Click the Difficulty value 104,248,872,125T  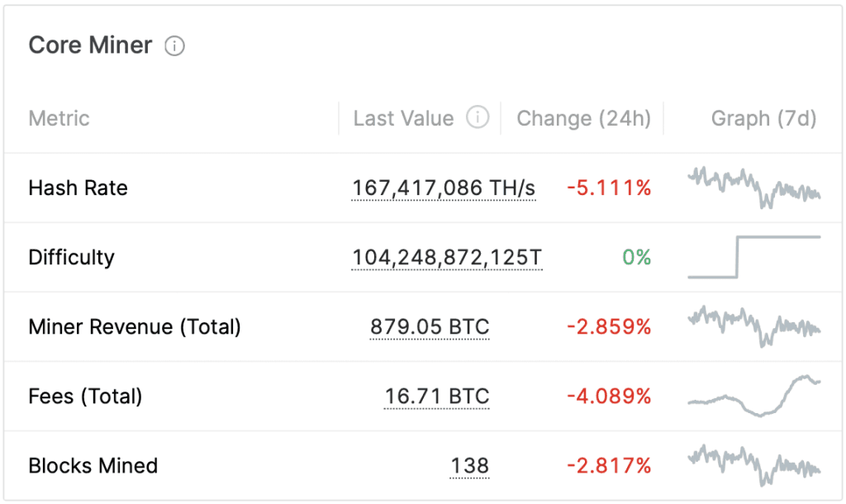coord(446,258)
